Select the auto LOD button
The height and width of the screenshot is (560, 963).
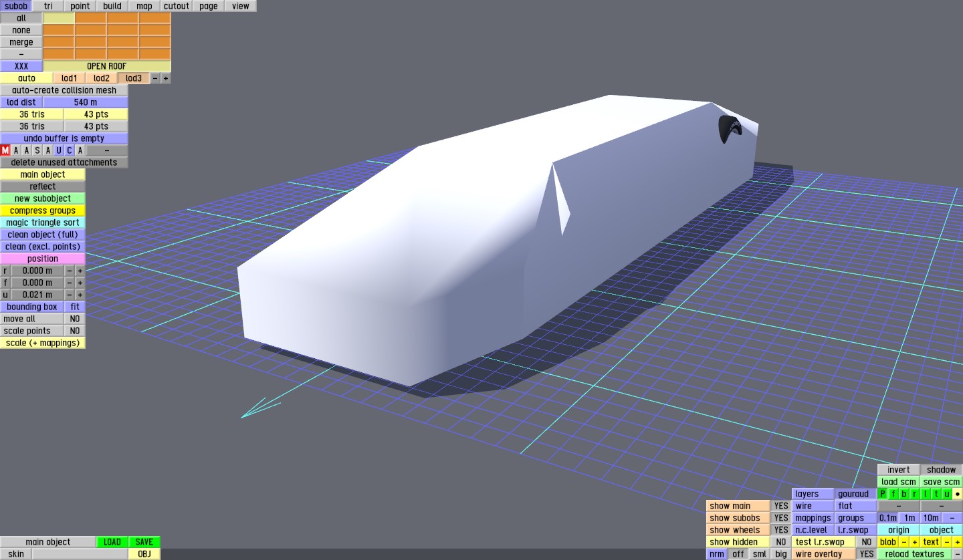click(x=27, y=78)
